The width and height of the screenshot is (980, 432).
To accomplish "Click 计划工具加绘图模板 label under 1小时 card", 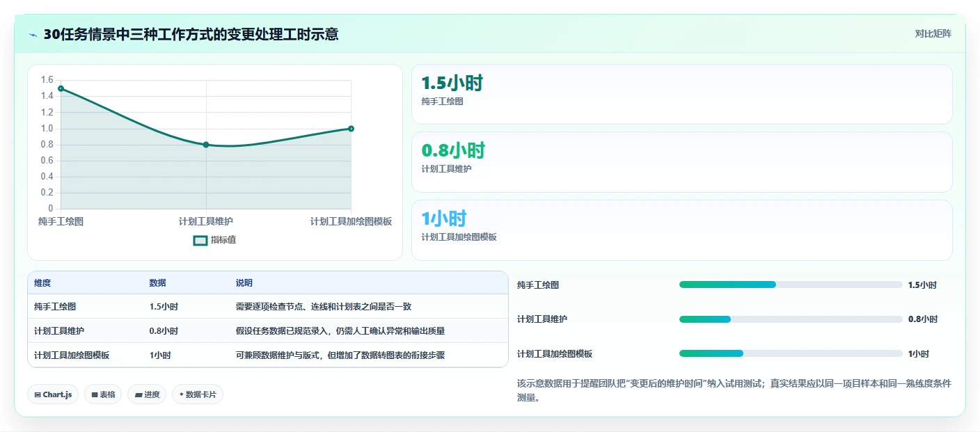I will click(x=459, y=237).
